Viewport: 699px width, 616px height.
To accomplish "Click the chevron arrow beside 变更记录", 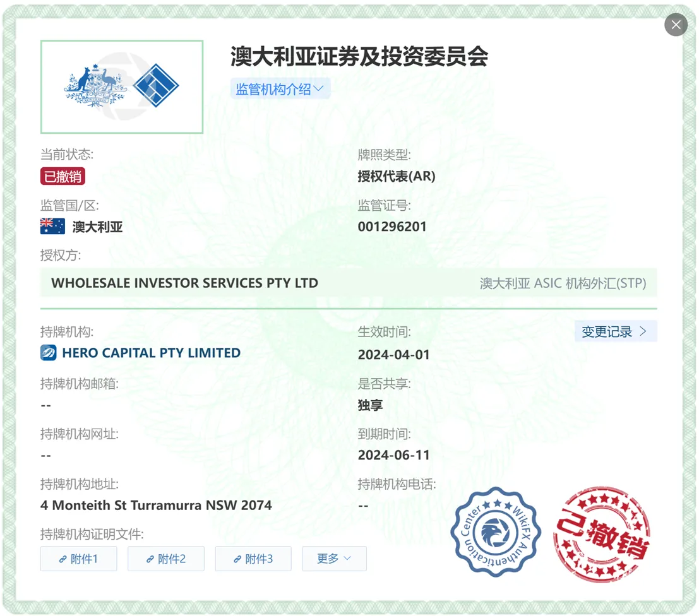I will [643, 331].
